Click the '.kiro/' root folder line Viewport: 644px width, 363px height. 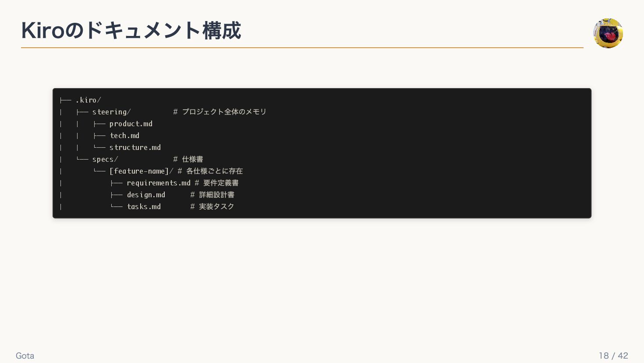click(x=88, y=100)
